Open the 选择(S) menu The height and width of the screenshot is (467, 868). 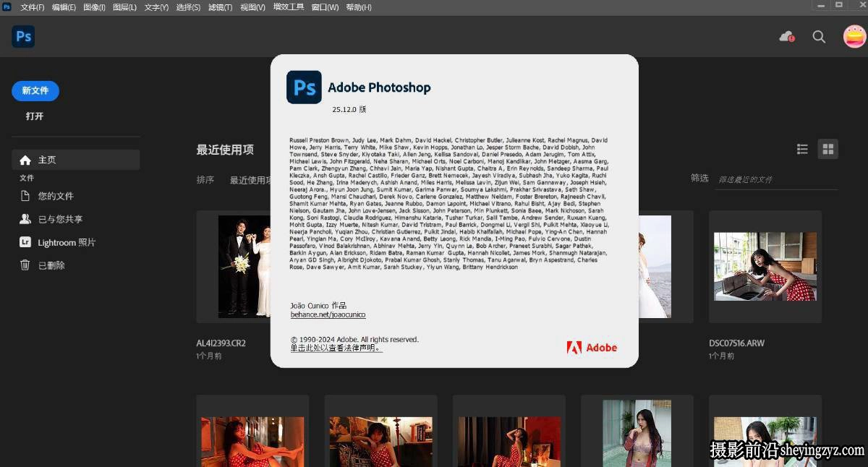pos(188,7)
